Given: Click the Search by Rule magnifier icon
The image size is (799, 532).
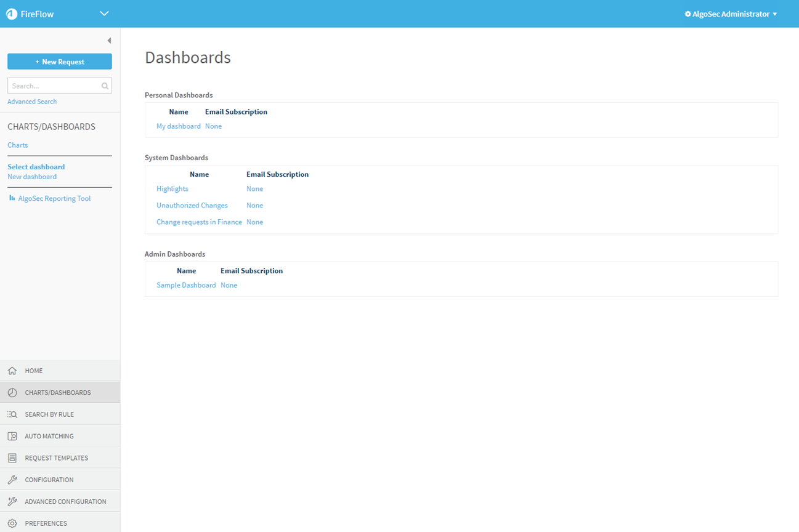Looking at the screenshot, I should 12,414.
